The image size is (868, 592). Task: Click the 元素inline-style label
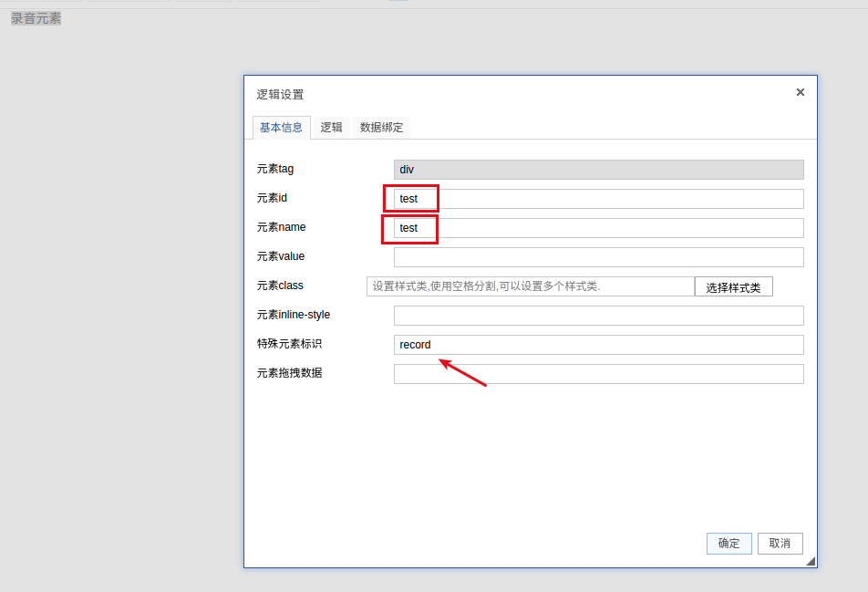pos(294,315)
